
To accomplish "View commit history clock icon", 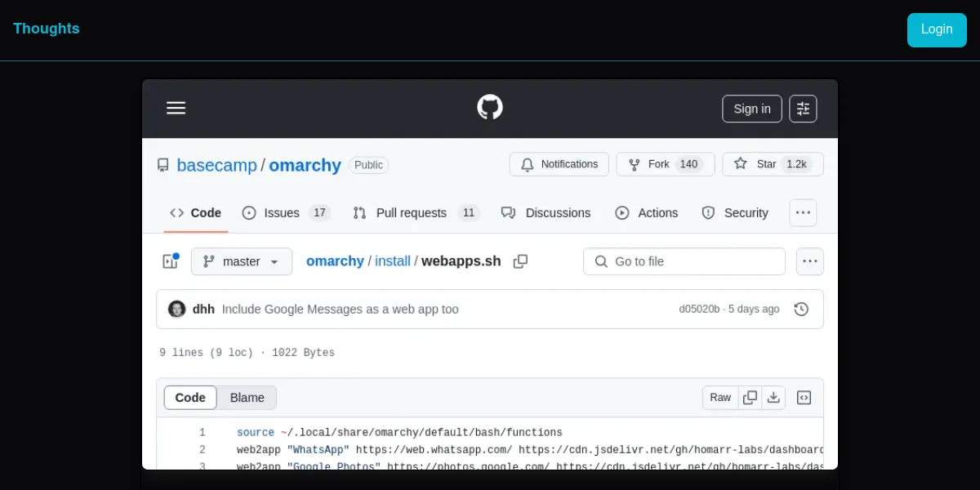I will pyautogui.click(x=801, y=310).
